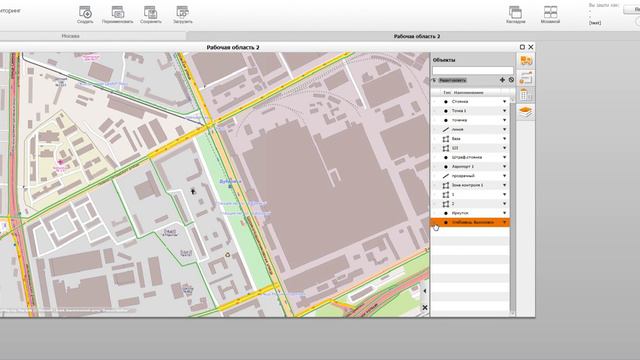
Task: Switch to the Москва tab
Action: (71, 36)
